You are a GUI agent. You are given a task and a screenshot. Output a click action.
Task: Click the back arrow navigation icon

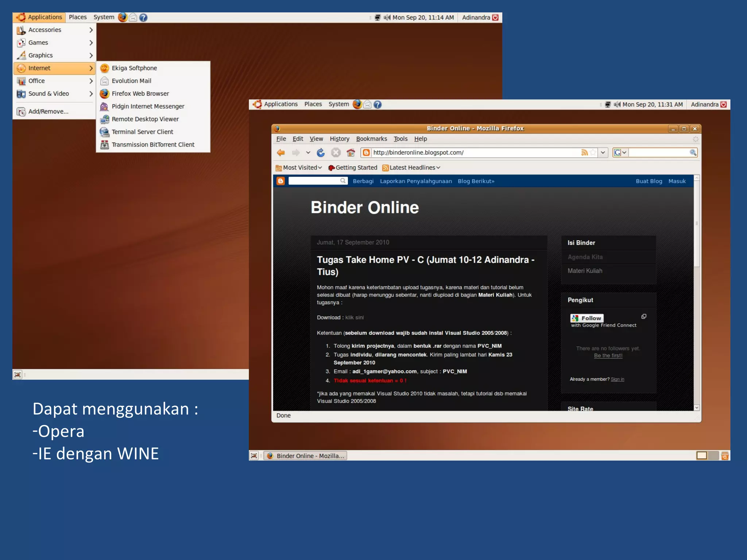point(280,153)
